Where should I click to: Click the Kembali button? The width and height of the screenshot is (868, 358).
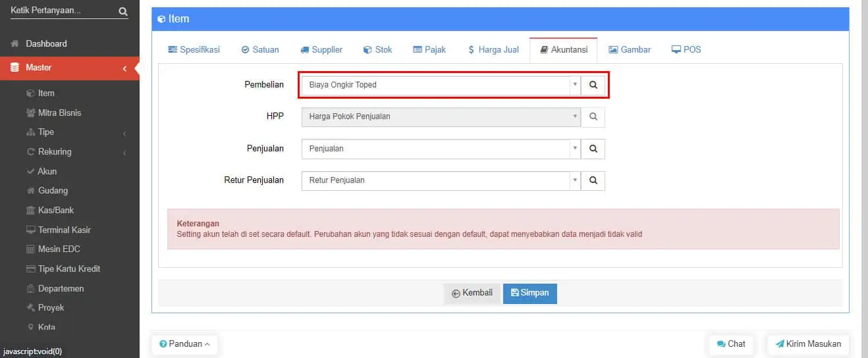point(472,294)
